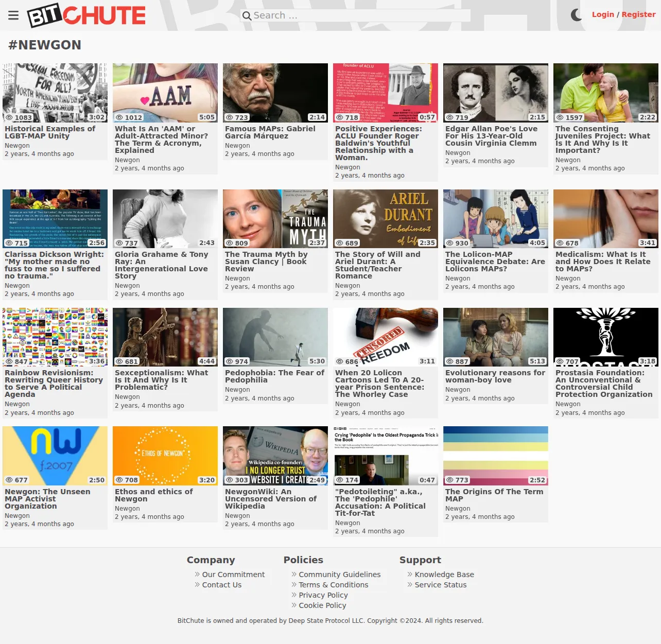Open the Our Commitment footer link

(233, 575)
